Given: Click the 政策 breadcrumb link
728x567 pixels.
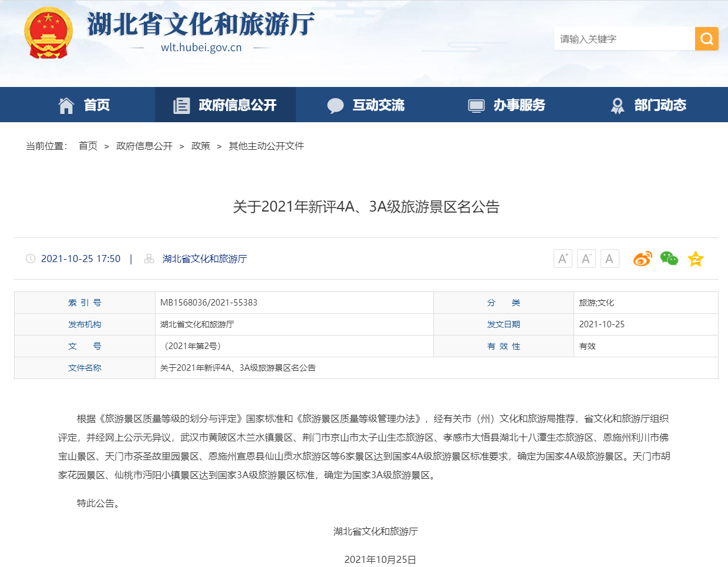Looking at the screenshot, I should (201, 146).
